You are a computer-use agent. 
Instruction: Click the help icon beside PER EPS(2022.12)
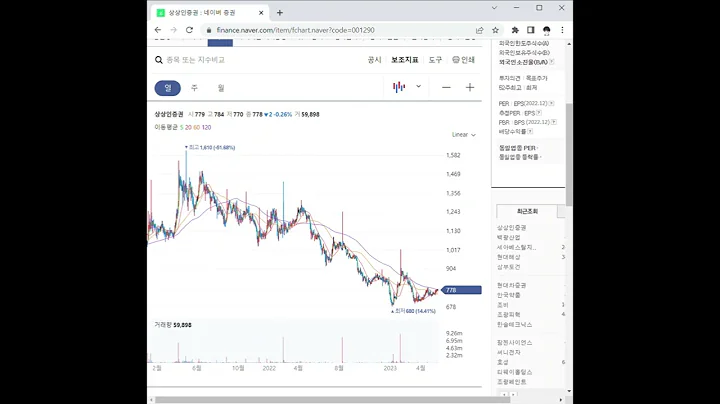point(551,104)
